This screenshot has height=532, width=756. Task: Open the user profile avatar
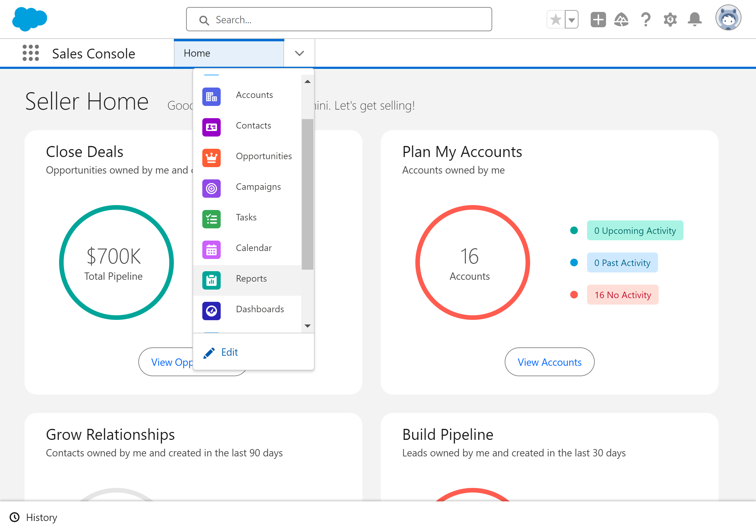coord(728,18)
